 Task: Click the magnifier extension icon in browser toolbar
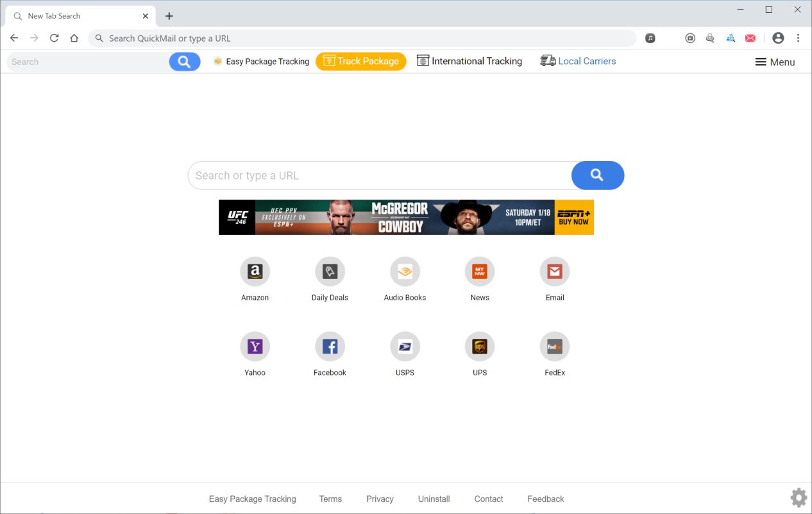[710, 38]
